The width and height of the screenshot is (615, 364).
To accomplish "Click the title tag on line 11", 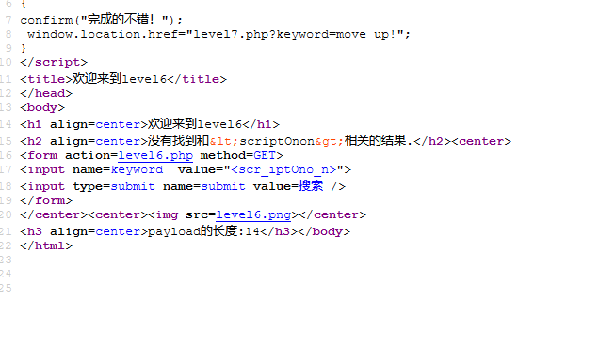I will click(x=123, y=79).
